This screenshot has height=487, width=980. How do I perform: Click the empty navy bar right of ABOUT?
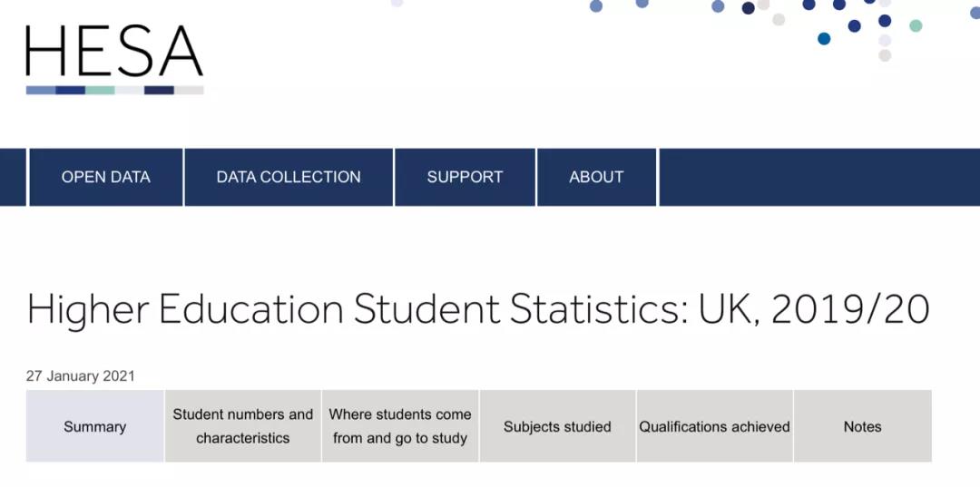point(819,178)
